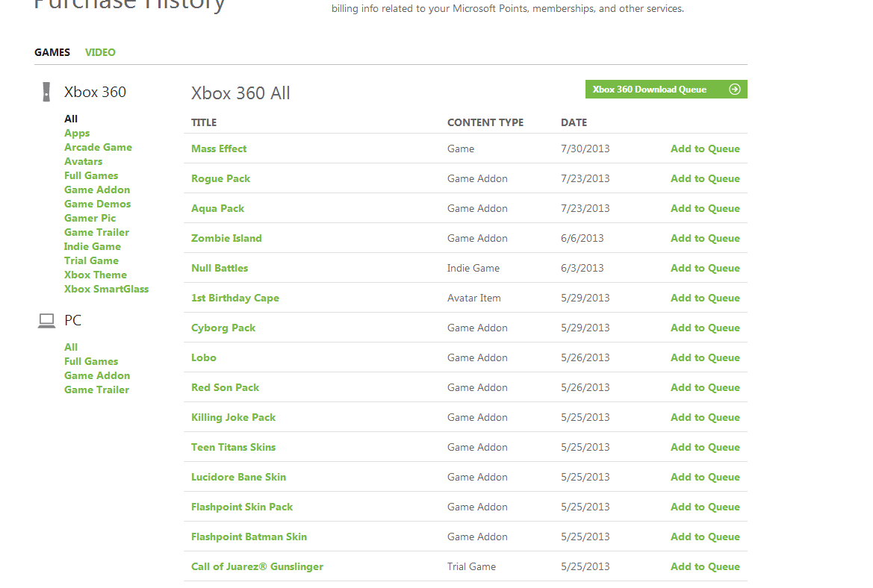Add Cyborg Pack to queue
Viewport: 873px width, 588px height.
pyautogui.click(x=705, y=328)
